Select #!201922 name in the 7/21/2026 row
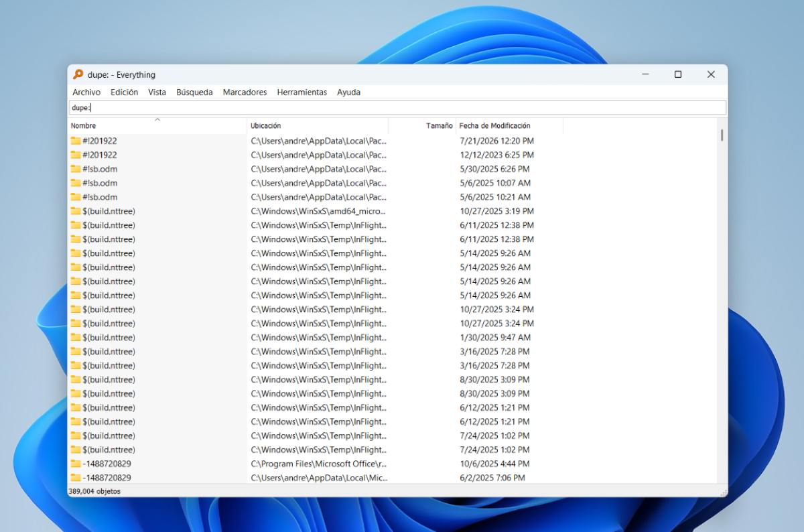 click(100, 141)
